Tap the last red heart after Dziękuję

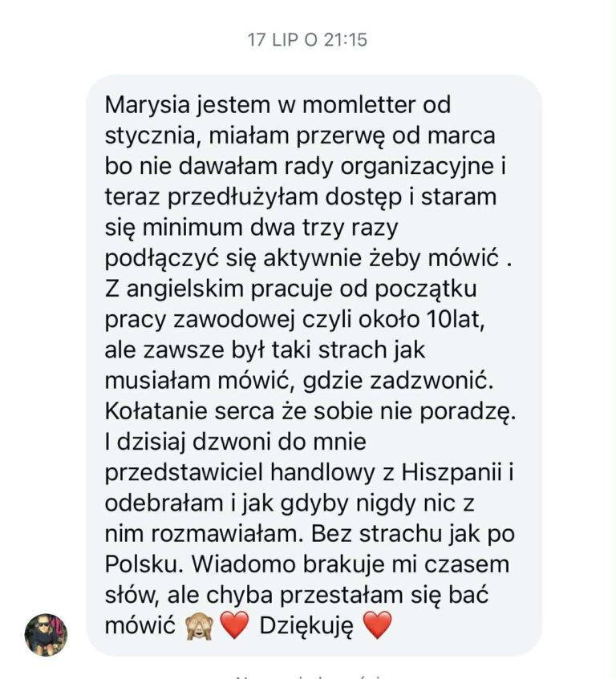pos(377,625)
